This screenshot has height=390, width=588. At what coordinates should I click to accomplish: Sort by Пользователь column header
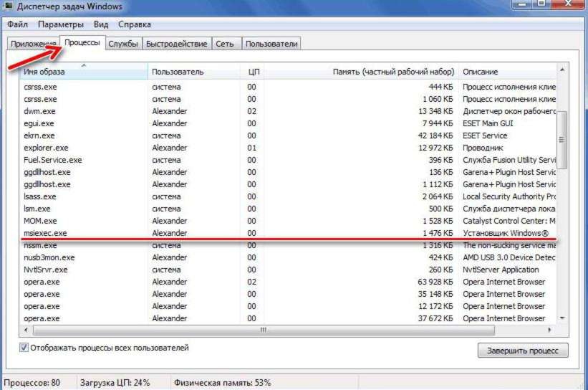(x=194, y=71)
